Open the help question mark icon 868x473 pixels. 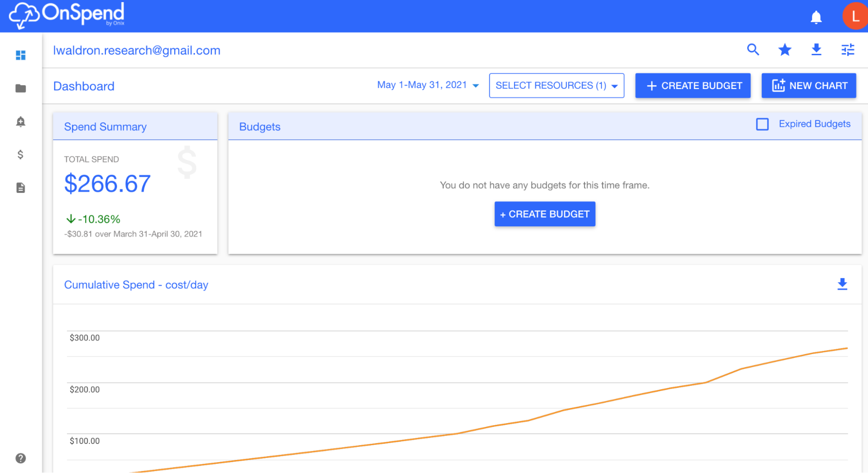20,458
